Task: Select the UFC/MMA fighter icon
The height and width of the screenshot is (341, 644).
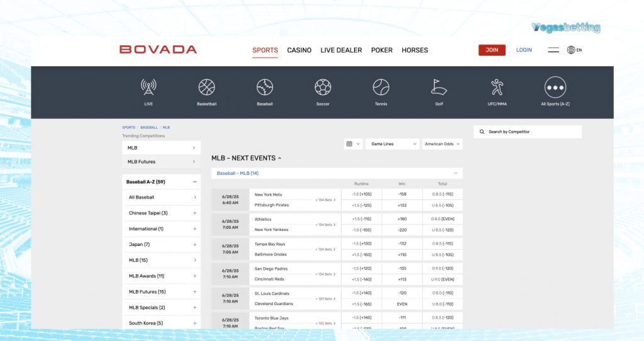Action: tap(497, 87)
